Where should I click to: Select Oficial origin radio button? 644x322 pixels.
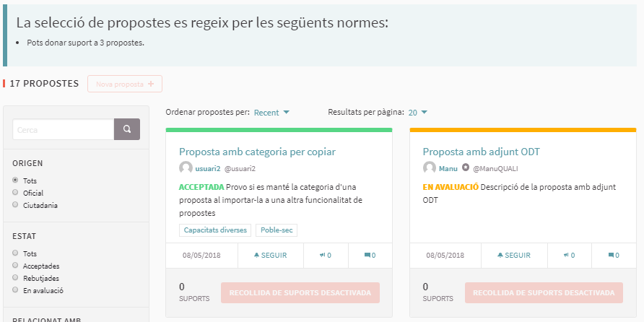point(15,193)
